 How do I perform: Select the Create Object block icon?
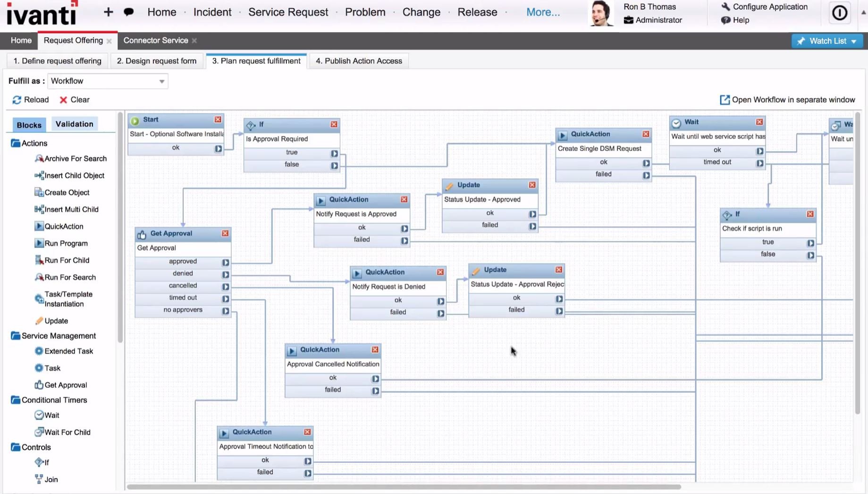pyautogui.click(x=39, y=192)
